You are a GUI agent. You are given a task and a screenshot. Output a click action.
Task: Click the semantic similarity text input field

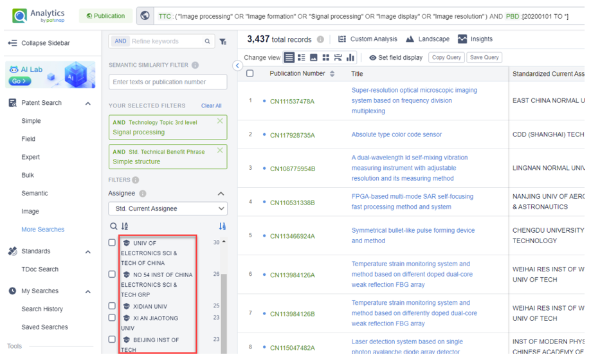(167, 82)
